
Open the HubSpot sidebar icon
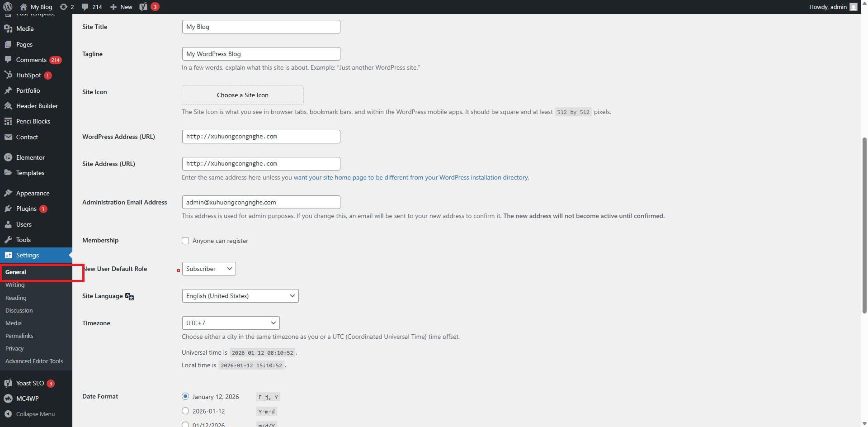point(8,75)
